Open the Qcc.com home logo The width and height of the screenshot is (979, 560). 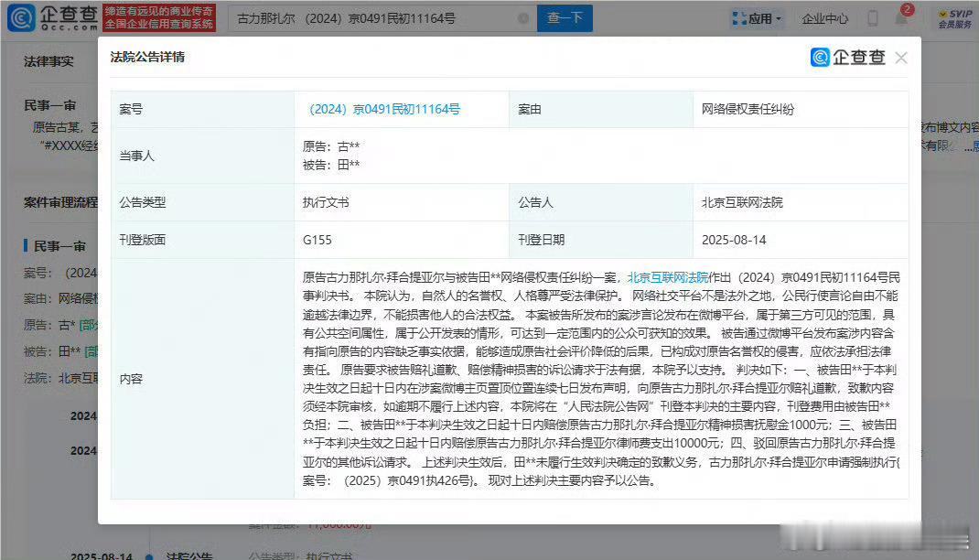click(52, 17)
